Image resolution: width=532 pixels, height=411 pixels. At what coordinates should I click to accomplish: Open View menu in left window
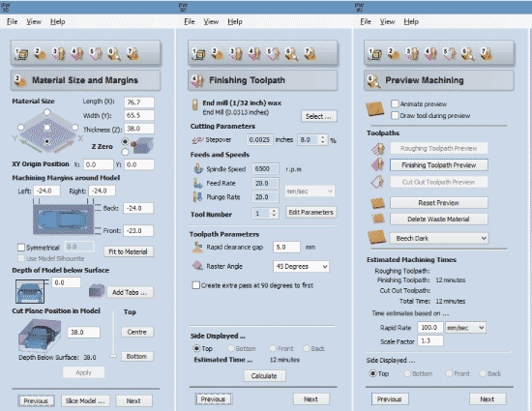click(34, 21)
